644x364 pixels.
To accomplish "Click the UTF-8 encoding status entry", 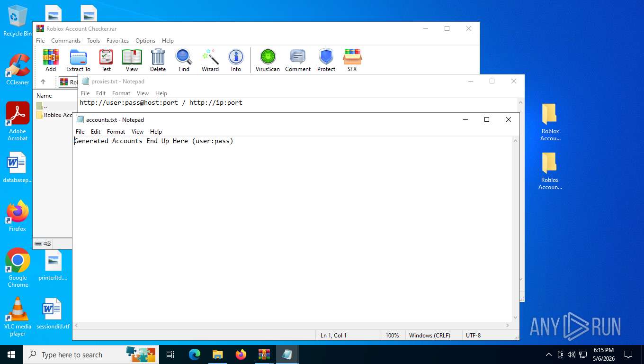I will (473, 335).
